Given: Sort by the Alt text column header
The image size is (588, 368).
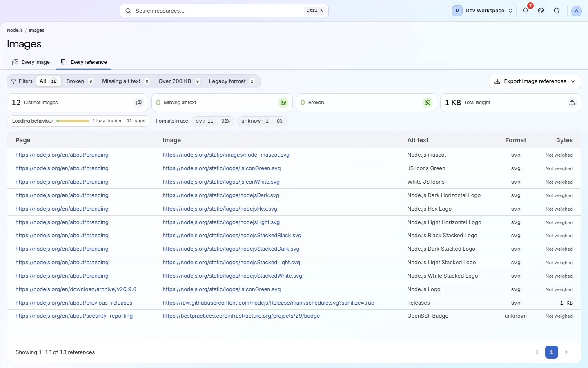Looking at the screenshot, I should pyautogui.click(x=418, y=140).
